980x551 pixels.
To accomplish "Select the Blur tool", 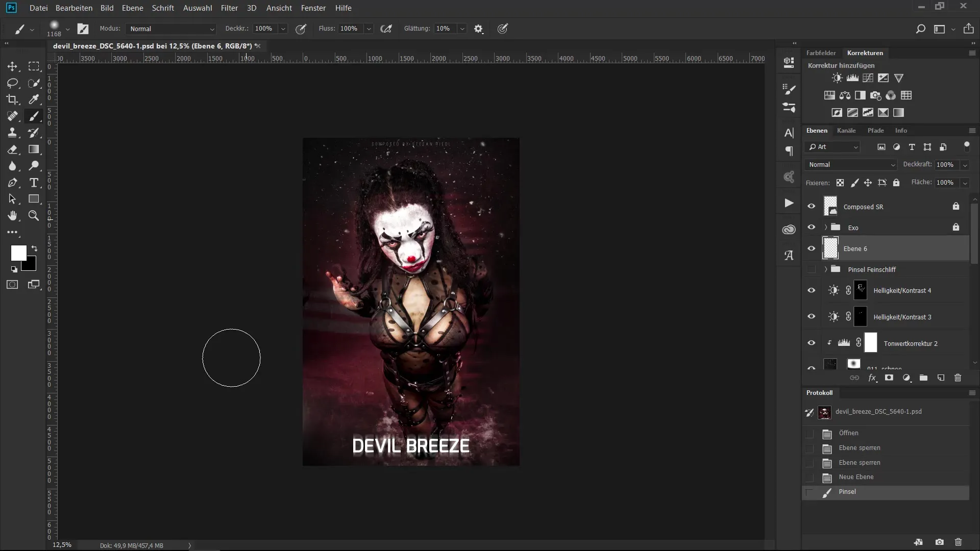I will [12, 166].
